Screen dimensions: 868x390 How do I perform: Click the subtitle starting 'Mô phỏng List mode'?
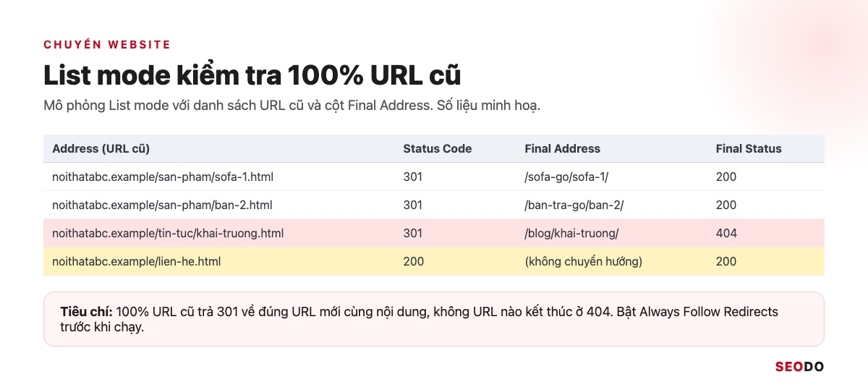click(x=292, y=106)
